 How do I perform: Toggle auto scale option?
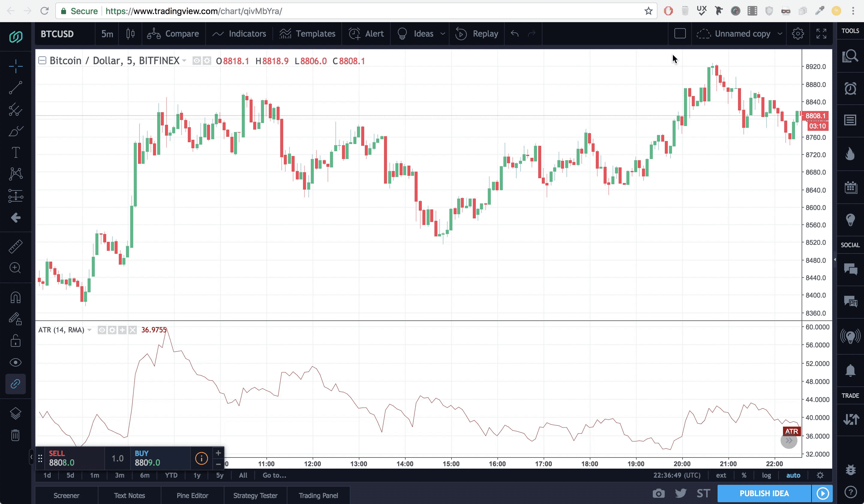793,475
